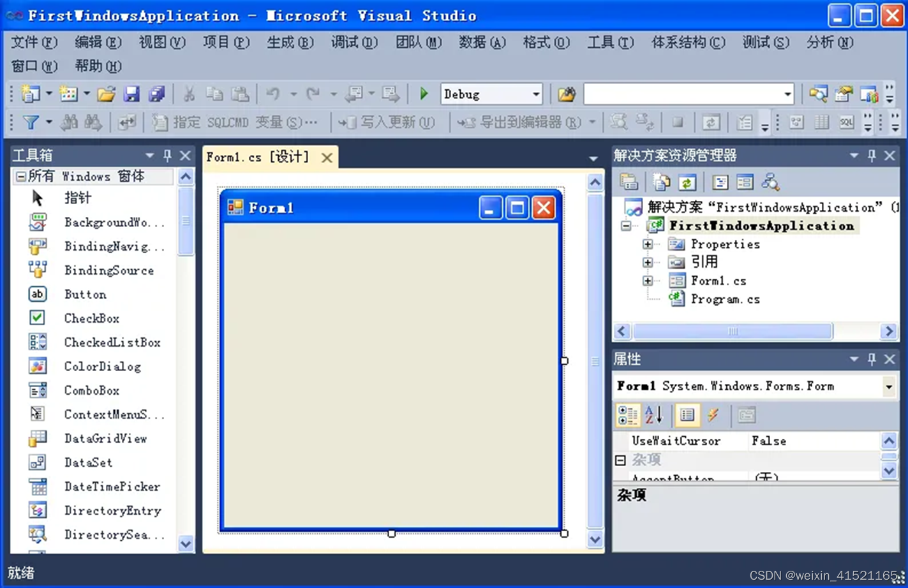Click the Copy toolbar icon
This screenshot has height=588, width=908.
pyautogui.click(x=214, y=94)
